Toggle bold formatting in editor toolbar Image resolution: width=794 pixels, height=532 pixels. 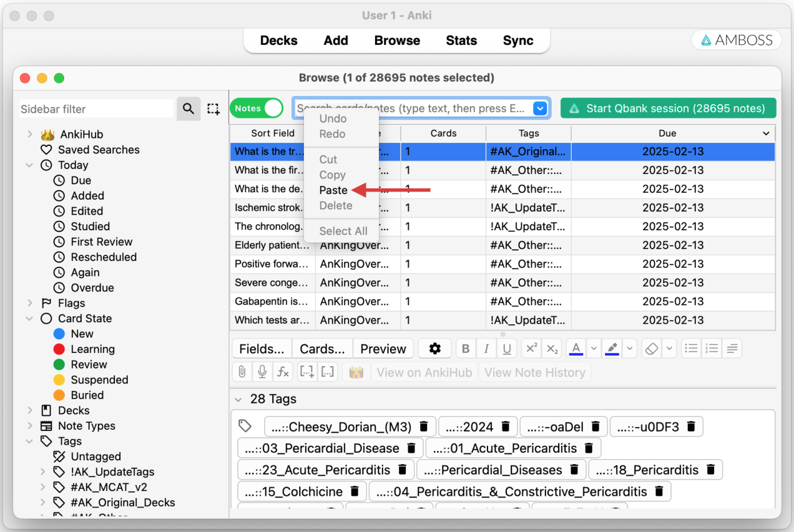pos(466,349)
